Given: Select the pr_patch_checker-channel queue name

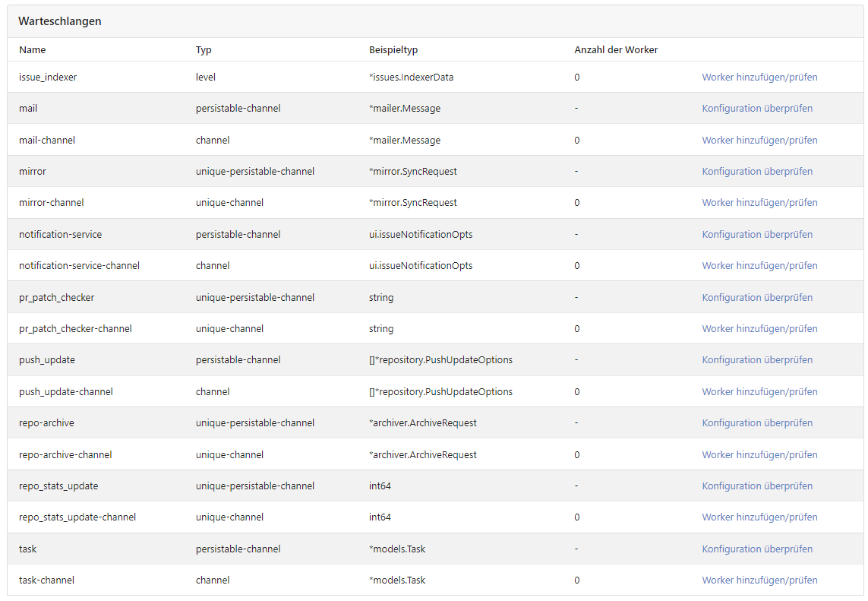Looking at the screenshot, I should [75, 328].
